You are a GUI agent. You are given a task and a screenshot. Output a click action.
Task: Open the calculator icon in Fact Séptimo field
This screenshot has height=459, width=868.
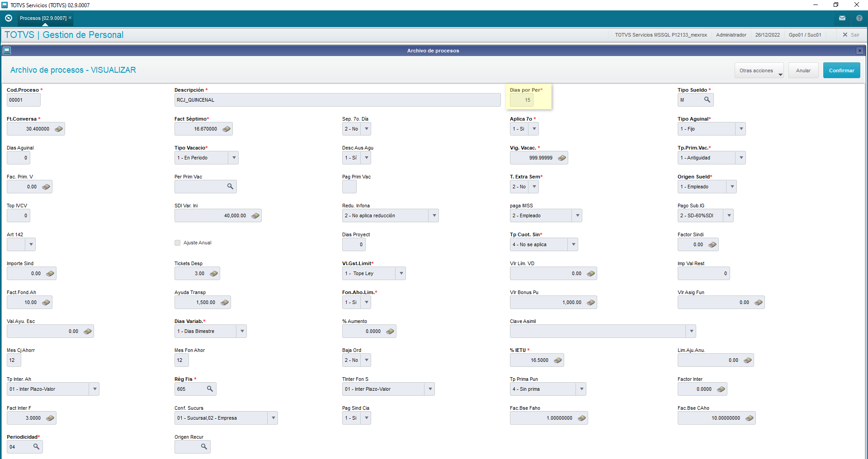coord(226,129)
